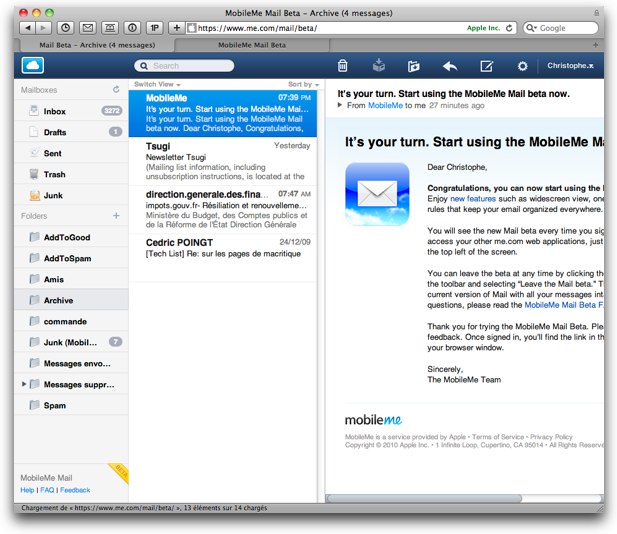Image resolution: width=617 pixels, height=534 pixels.
Task: Open the Sort by dropdown
Action: click(x=303, y=84)
